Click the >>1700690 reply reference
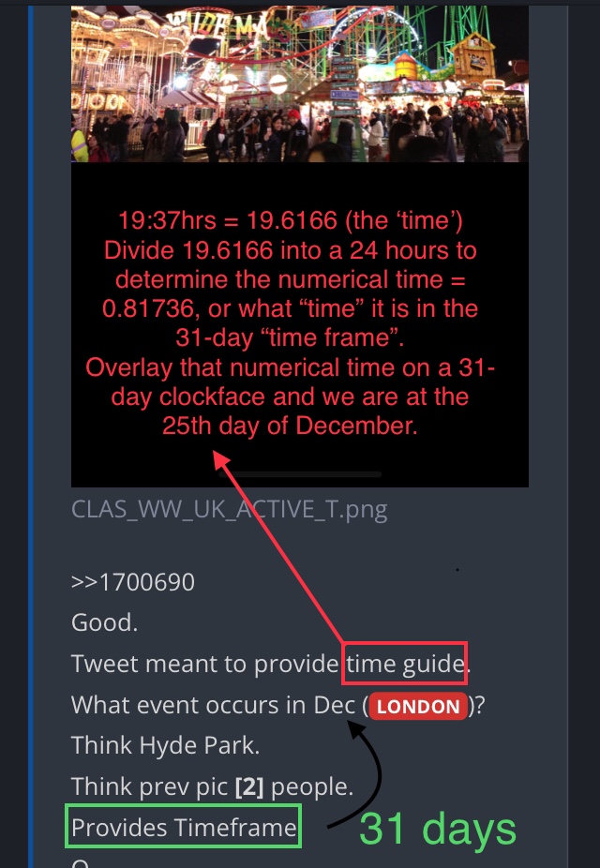 133,582
